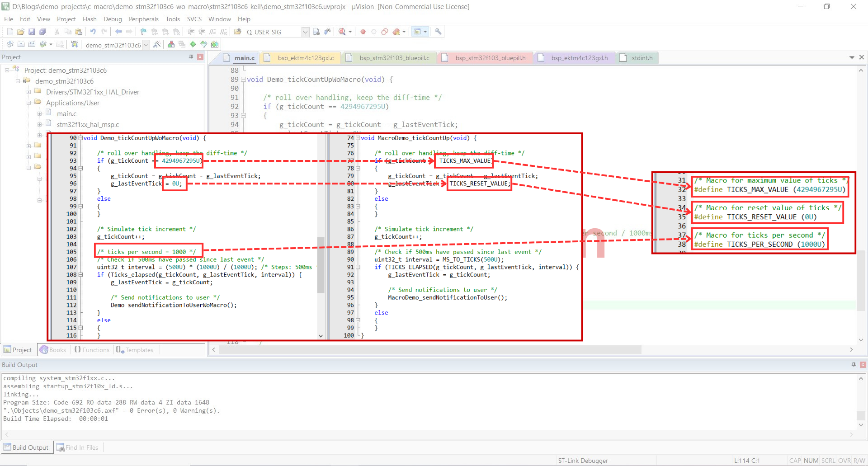The height and width of the screenshot is (466, 868).
Task: Click the Undo toolbar icon
Action: click(93, 32)
